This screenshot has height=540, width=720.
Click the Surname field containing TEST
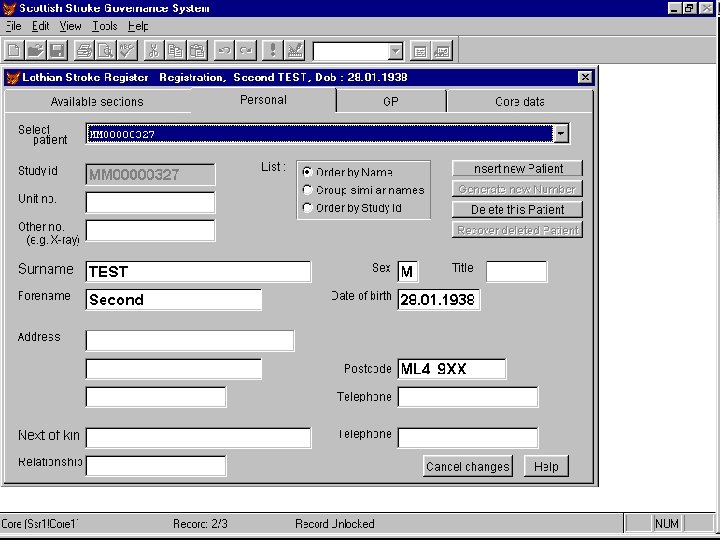198,271
